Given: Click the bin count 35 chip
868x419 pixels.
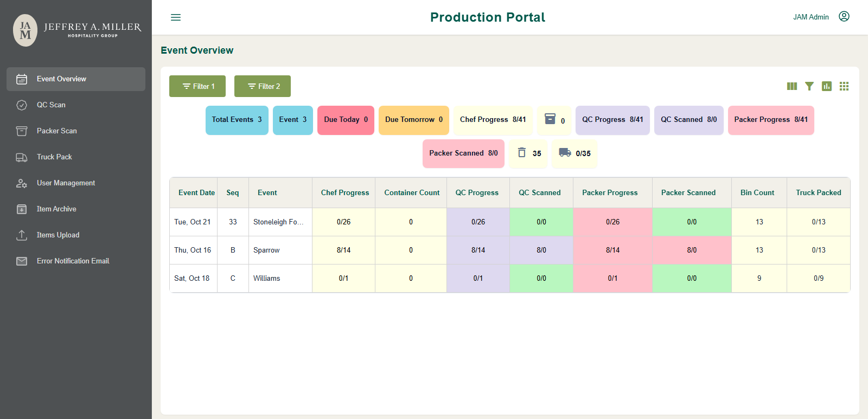Looking at the screenshot, I should pyautogui.click(x=528, y=153).
